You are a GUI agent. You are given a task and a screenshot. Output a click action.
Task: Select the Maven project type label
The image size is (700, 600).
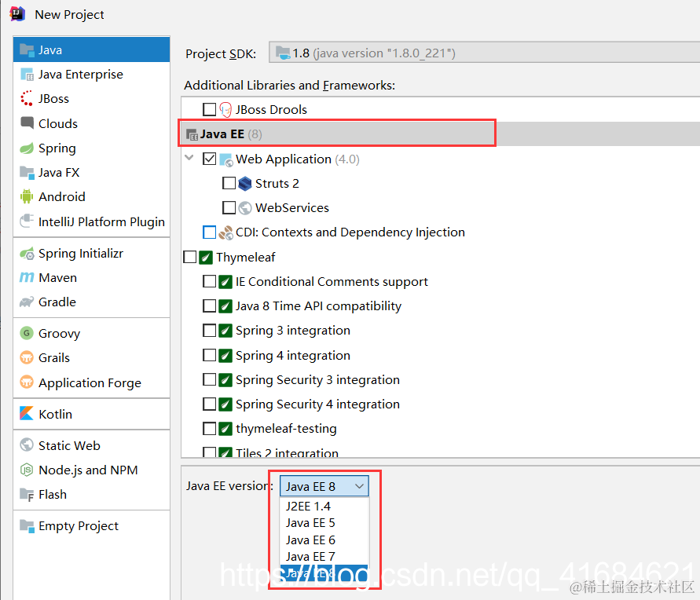click(x=57, y=277)
